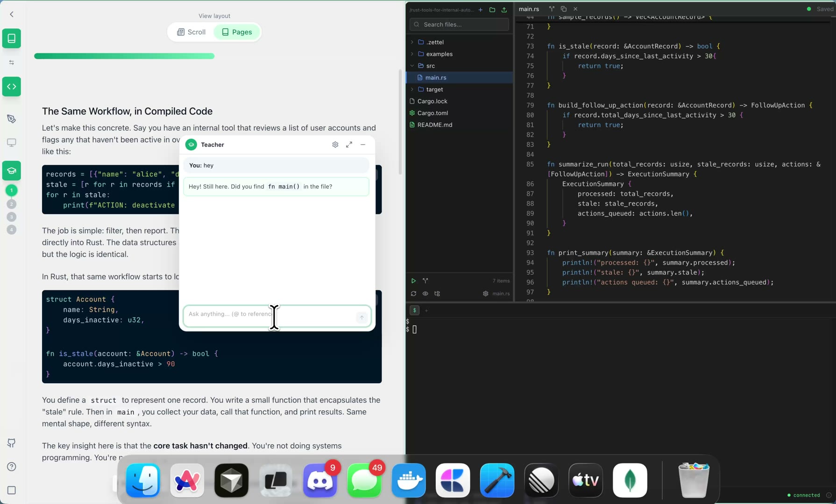Screen dimensions: 836x504
Task: Switch view layout to Scroll
Action: tap(191, 32)
